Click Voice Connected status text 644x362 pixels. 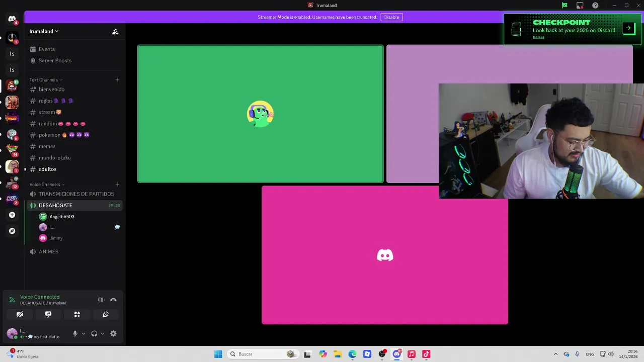(40, 297)
